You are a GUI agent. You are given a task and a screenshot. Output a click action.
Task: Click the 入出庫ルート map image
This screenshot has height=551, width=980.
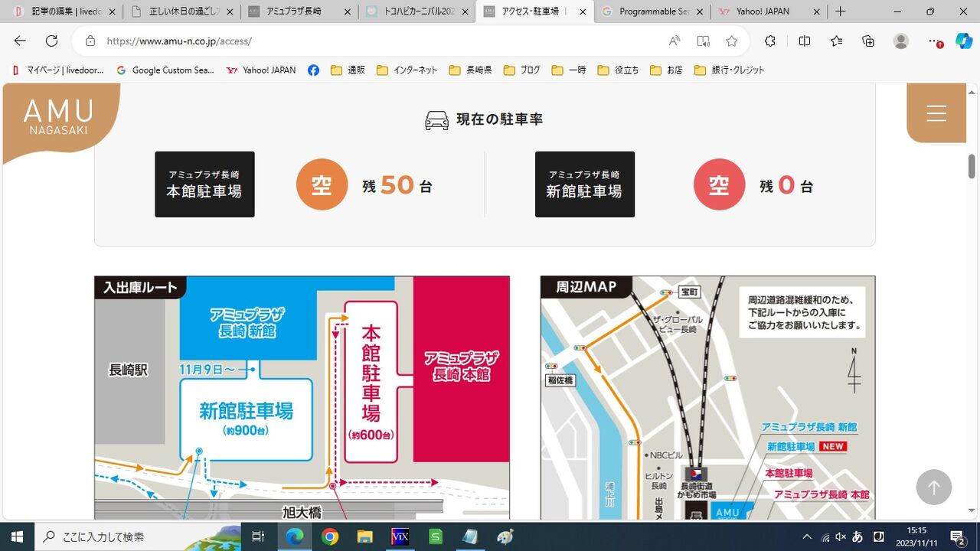click(302, 398)
